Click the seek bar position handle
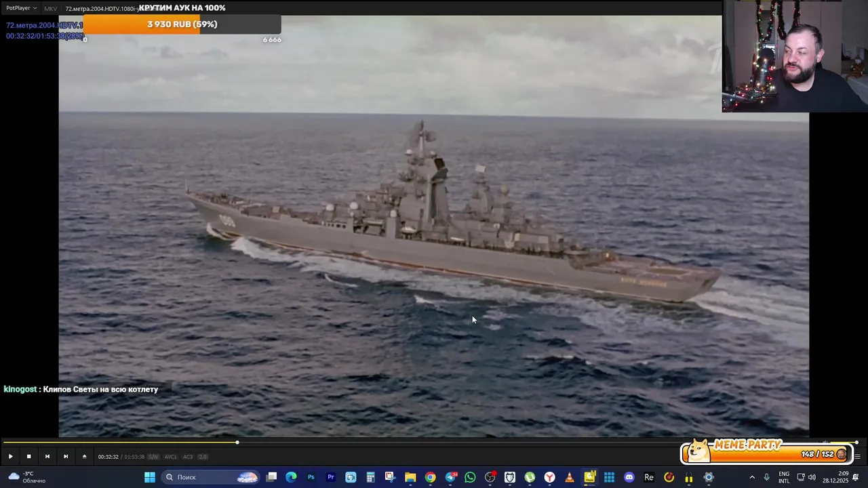Screen dimensions: 868x488 click(x=237, y=443)
